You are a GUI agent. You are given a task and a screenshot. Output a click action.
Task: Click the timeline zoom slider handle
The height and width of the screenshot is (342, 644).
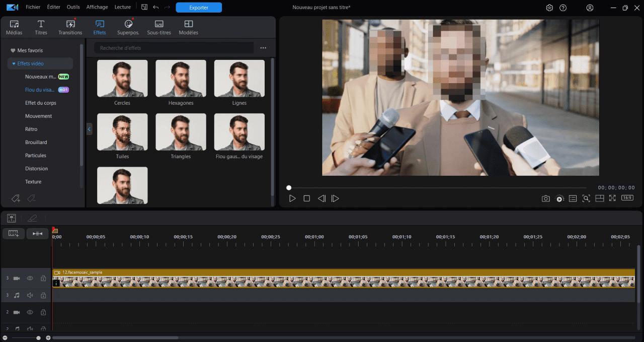pyautogui.click(x=38, y=338)
